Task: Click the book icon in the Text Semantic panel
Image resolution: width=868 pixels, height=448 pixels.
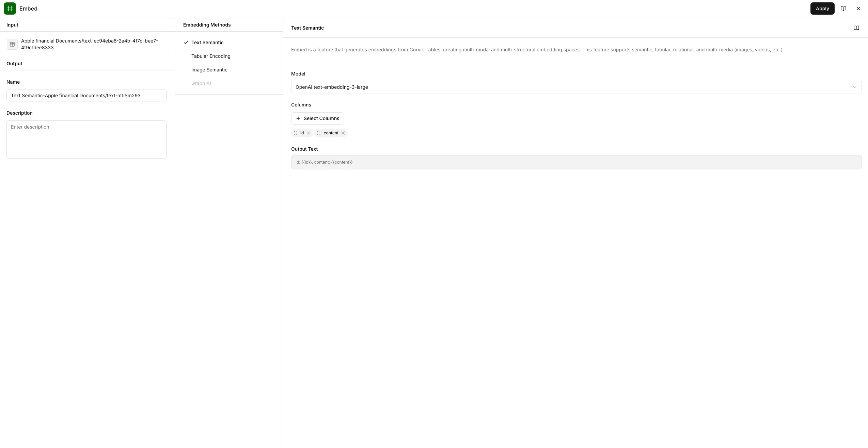Action: pos(856,28)
